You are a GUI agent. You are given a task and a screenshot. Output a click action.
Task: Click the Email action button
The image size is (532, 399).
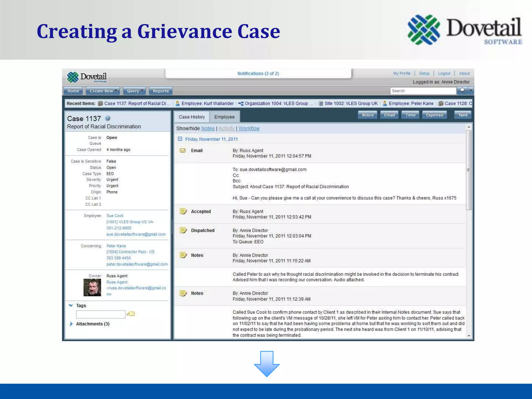[x=389, y=115]
